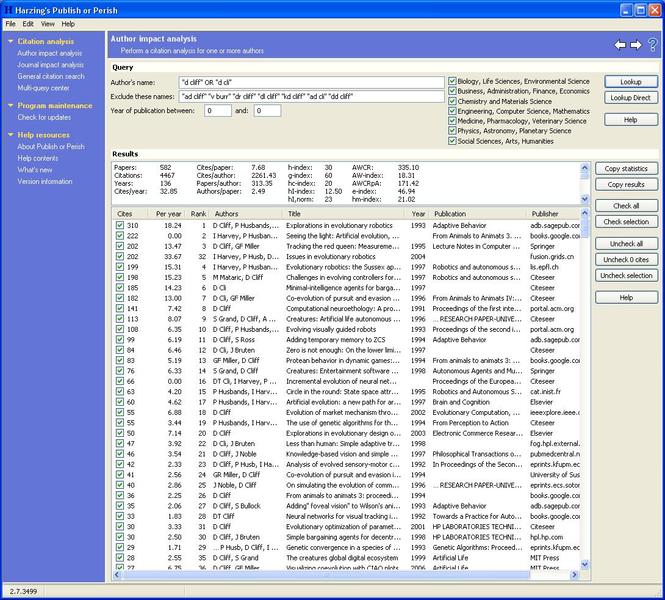This screenshot has height=600, width=665.
Task: Open the Edit menu
Action: point(28,24)
